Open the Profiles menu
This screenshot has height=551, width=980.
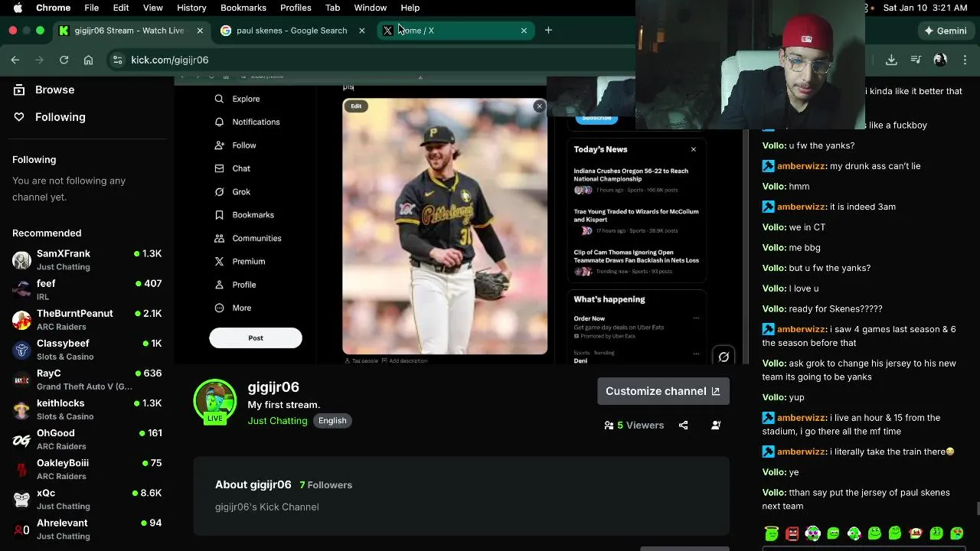(296, 8)
